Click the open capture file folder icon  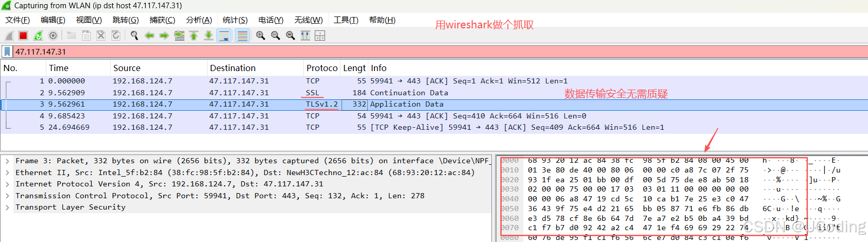pos(72,36)
